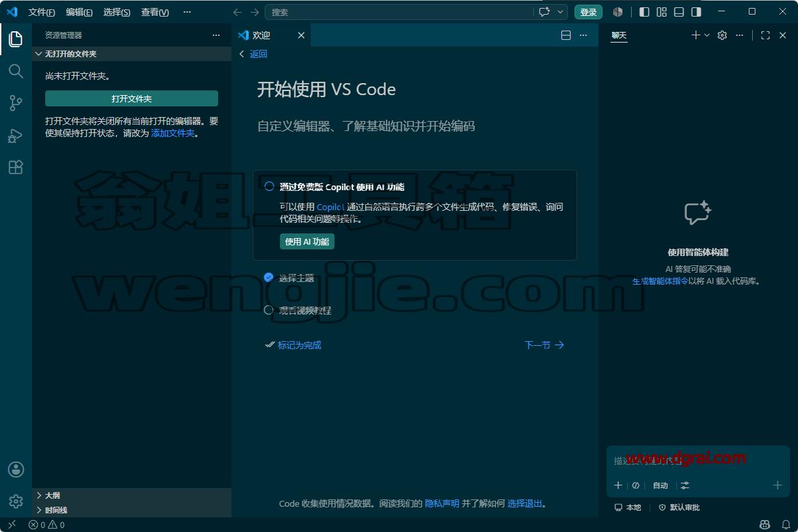Click the title bar 搜索 box
Screen dimensions: 798x532
[400, 12]
